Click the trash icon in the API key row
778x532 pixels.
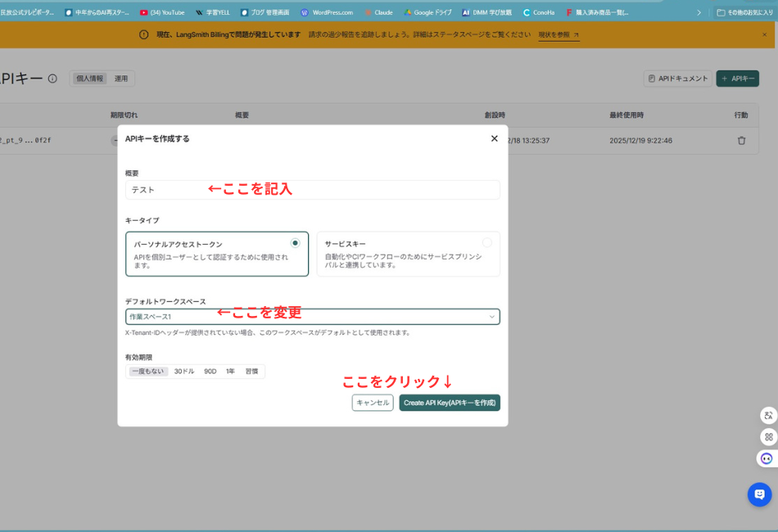741,140
